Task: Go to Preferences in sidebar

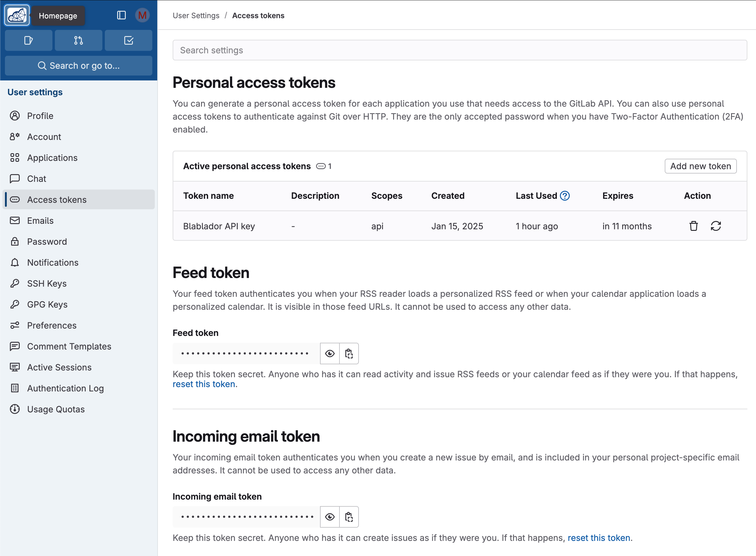Action: click(x=52, y=325)
